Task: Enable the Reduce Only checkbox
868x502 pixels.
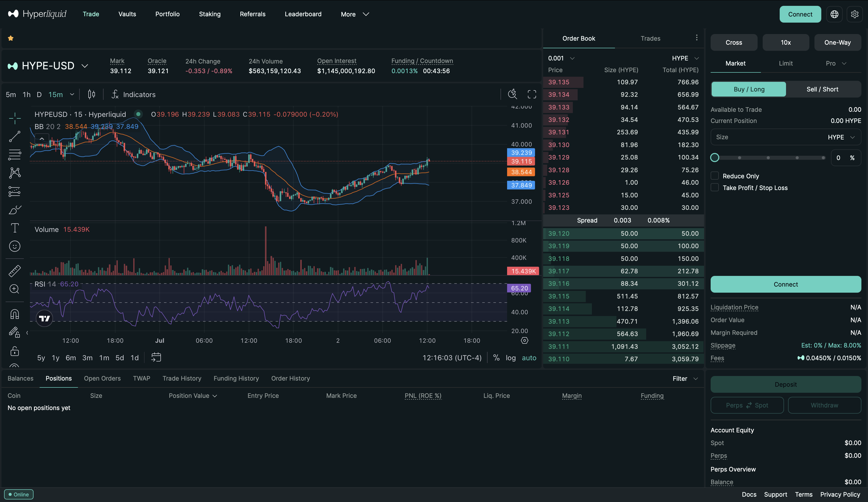Action: (715, 176)
